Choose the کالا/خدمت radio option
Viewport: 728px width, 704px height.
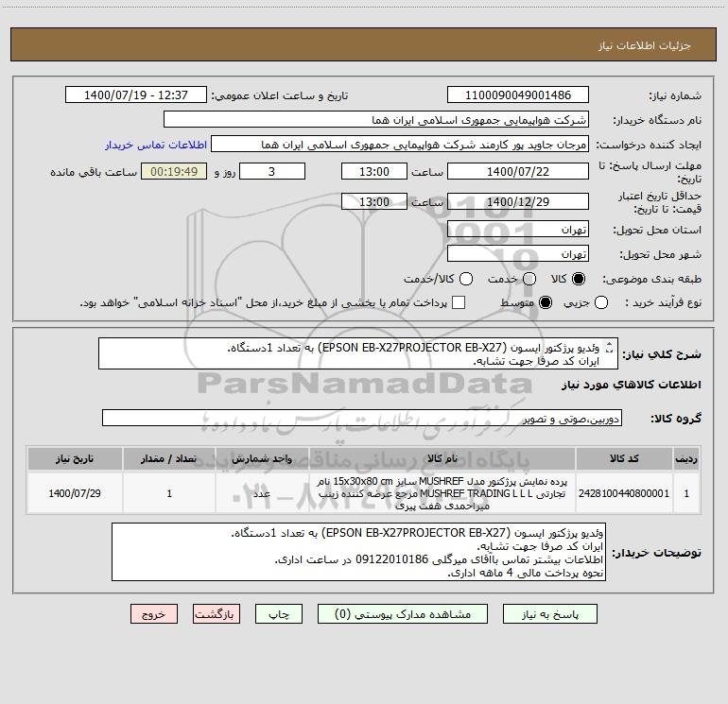[x=466, y=279]
